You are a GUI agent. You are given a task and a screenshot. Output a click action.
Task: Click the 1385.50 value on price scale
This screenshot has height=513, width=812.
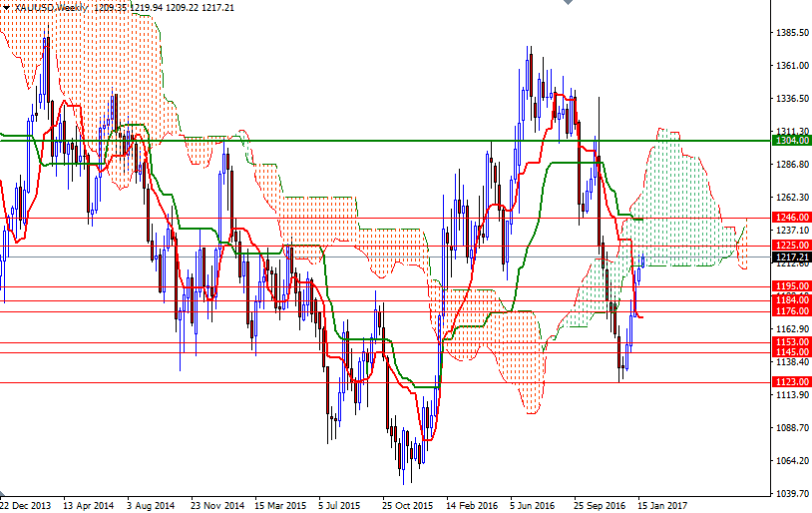790,33
